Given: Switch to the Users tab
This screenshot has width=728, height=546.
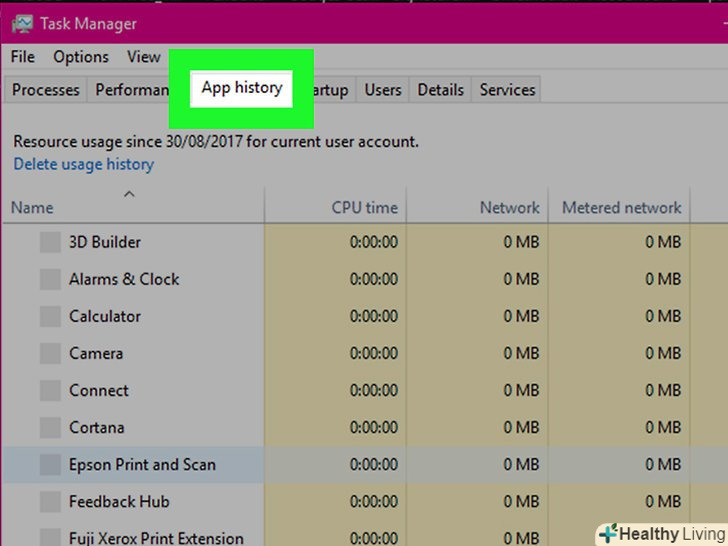Looking at the screenshot, I should coord(383,90).
